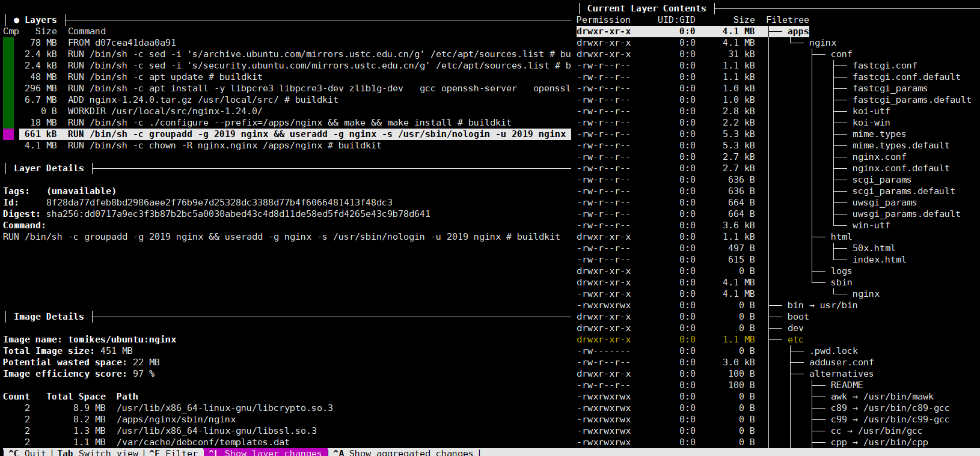This screenshot has width=980, height=456.
Task: Click Switch view in the status bar
Action: point(99,452)
